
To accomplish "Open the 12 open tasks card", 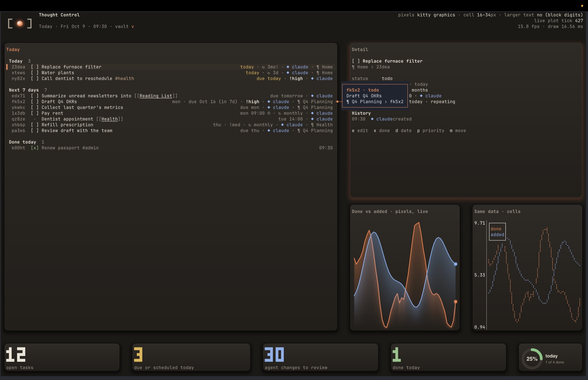I will [62, 357].
